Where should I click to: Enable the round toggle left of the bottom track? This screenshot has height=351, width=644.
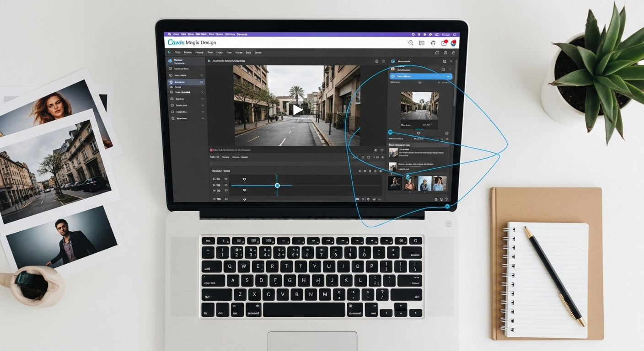click(226, 199)
